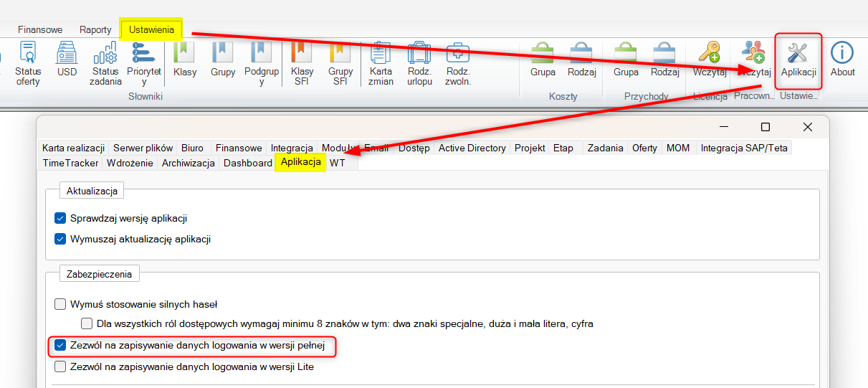This screenshot has width=868, height=388.
Task: Open the Archiwizacja settings tab
Action: [x=189, y=163]
